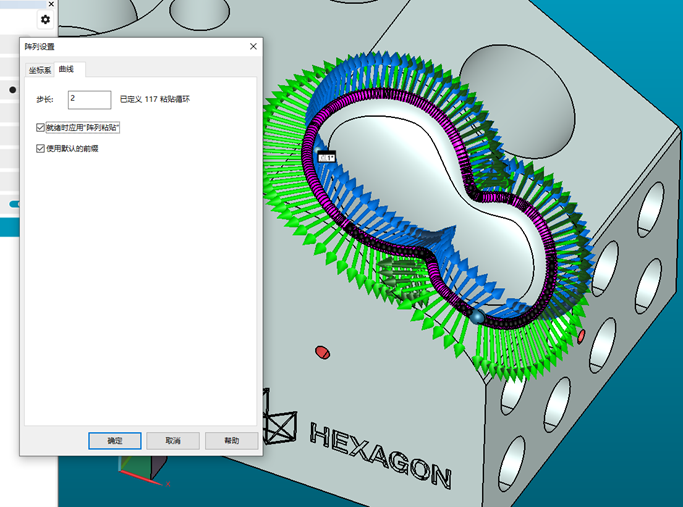Click the red point marker on the right edge
Viewport: 683px width, 507px height.
(581, 337)
